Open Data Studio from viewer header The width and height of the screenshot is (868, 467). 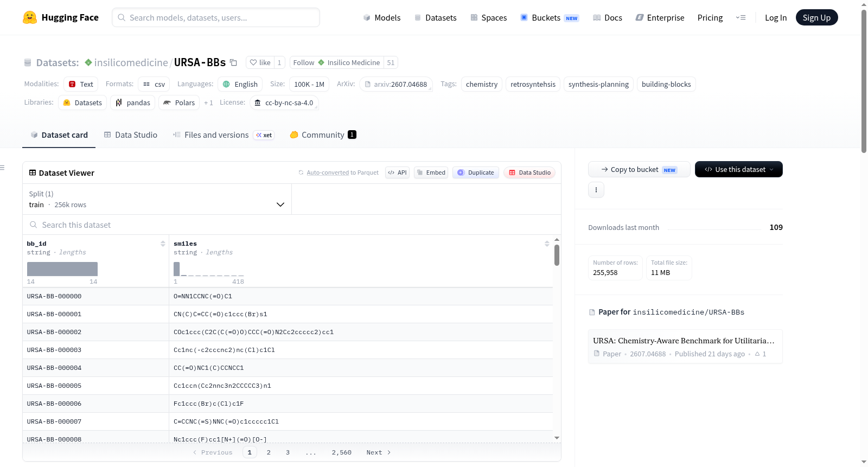click(529, 172)
